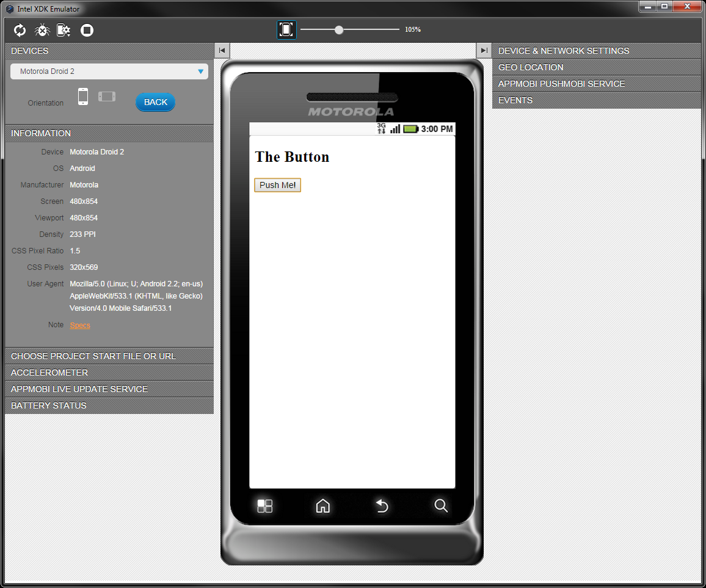This screenshot has width=706, height=588.
Task: Tap the phone's home hardware icon
Action: click(323, 506)
